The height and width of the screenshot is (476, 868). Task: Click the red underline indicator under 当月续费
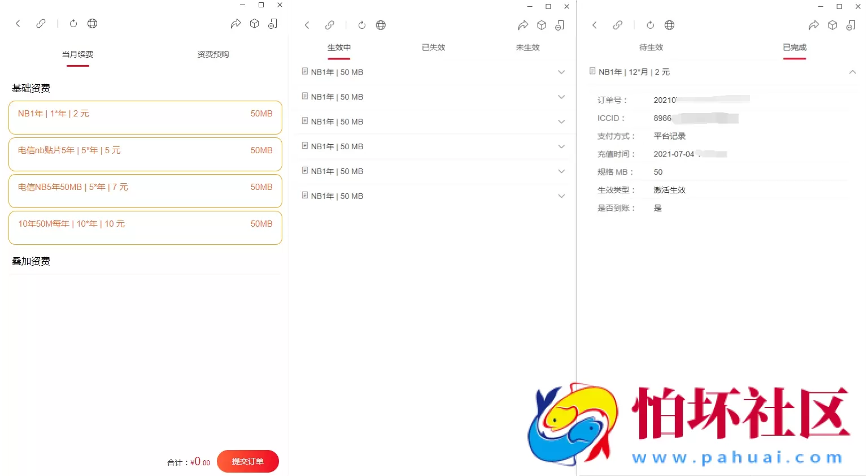pos(77,67)
